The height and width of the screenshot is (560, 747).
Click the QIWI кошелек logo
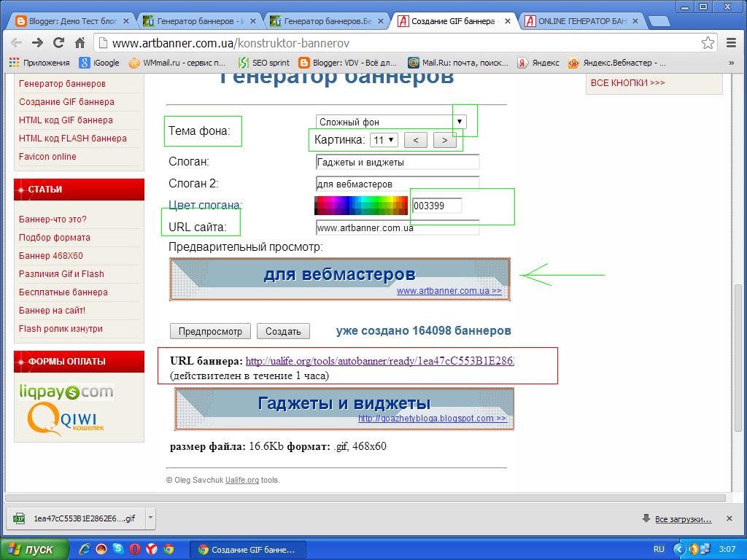[x=66, y=419]
